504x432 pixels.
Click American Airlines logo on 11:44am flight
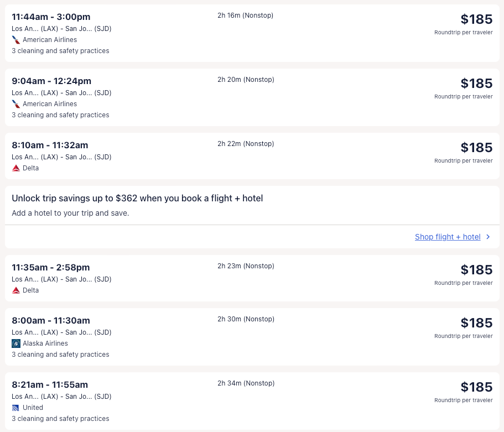click(16, 40)
